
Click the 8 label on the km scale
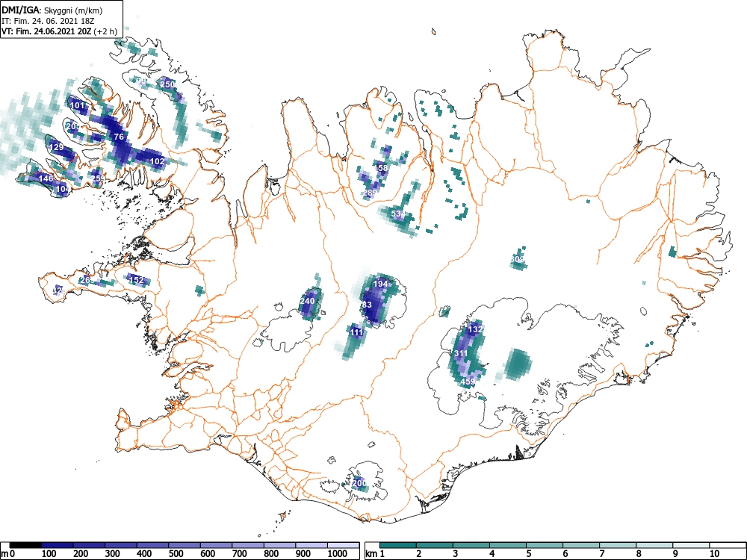[639, 553]
